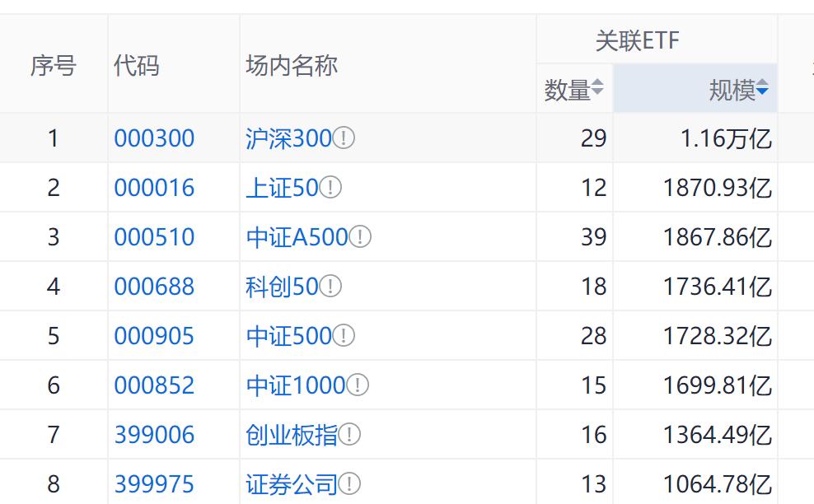
Task: Open the 创业板指 index name link
Action: 291,435
